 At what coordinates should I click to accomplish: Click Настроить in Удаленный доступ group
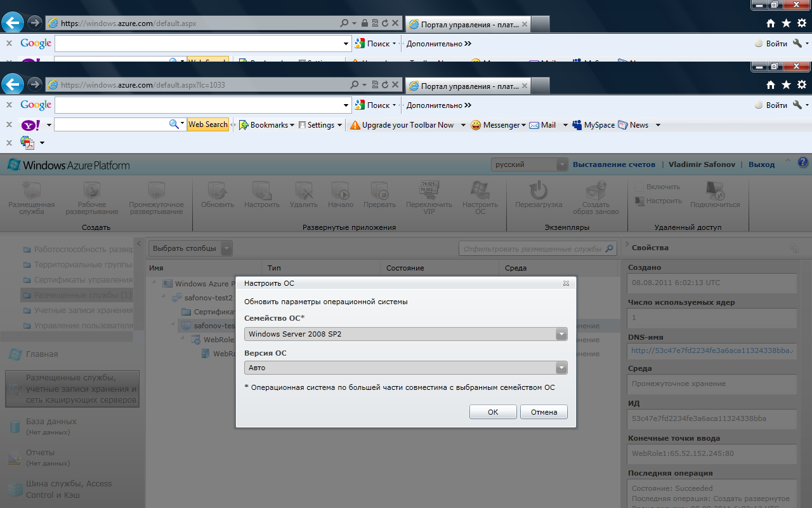(x=658, y=201)
